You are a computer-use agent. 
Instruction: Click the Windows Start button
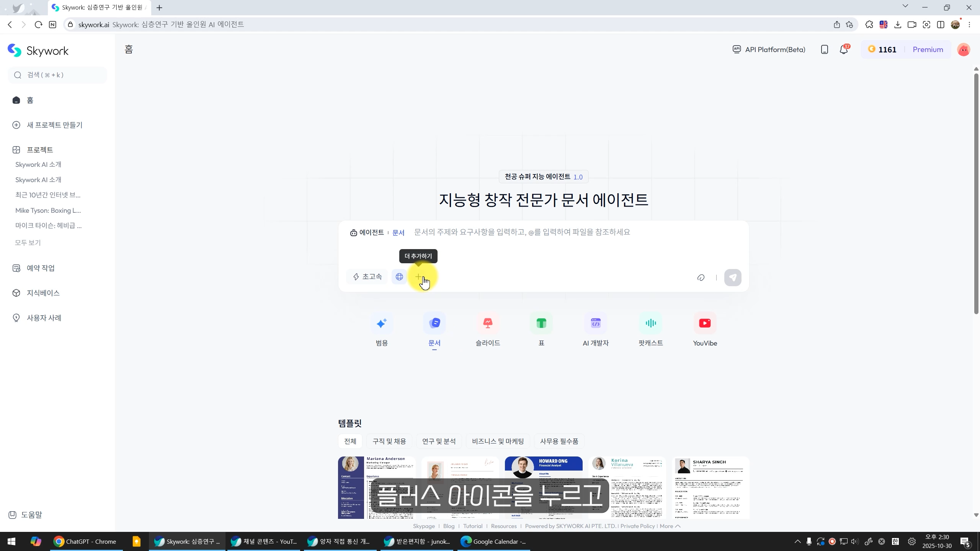click(11, 541)
